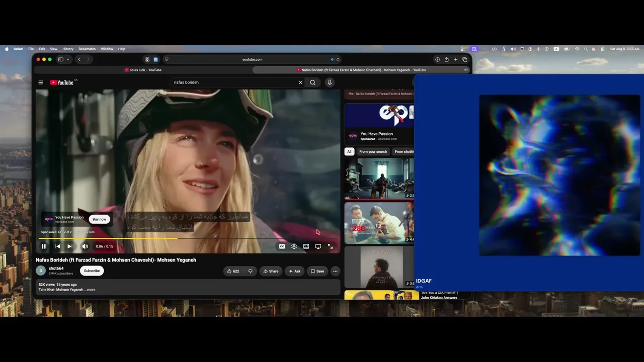644x362 pixels.
Task: Click the IDGAF track artwork
Action: pos(559,175)
